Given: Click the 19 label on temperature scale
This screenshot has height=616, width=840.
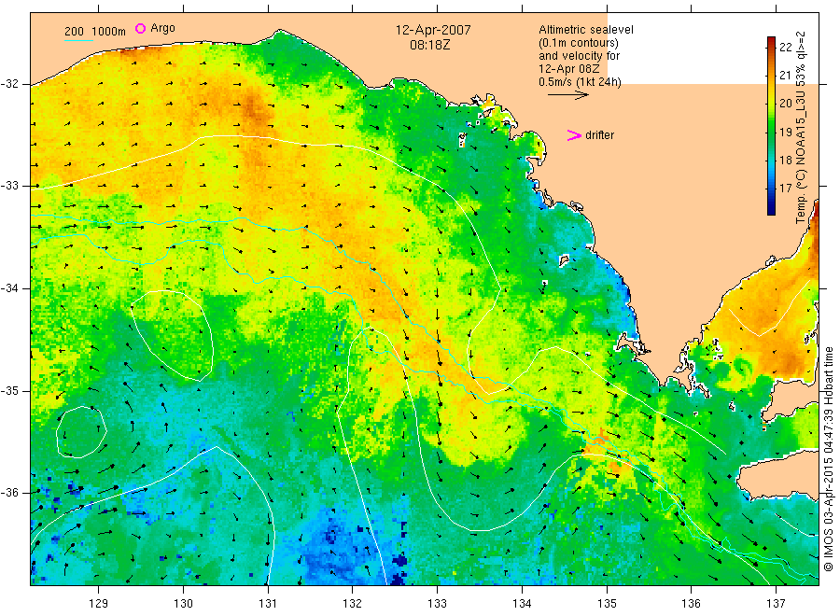Looking at the screenshot, I should [x=785, y=132].
